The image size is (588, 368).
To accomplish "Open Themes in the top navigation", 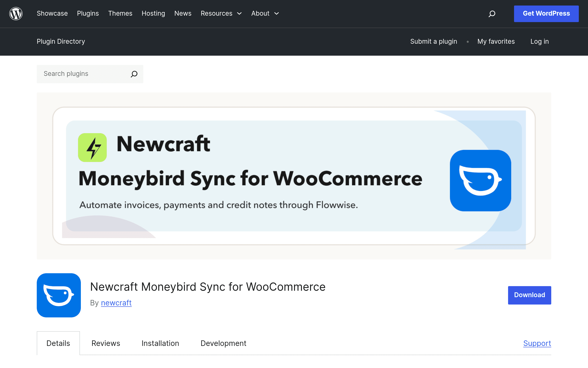I will (120, 13).
